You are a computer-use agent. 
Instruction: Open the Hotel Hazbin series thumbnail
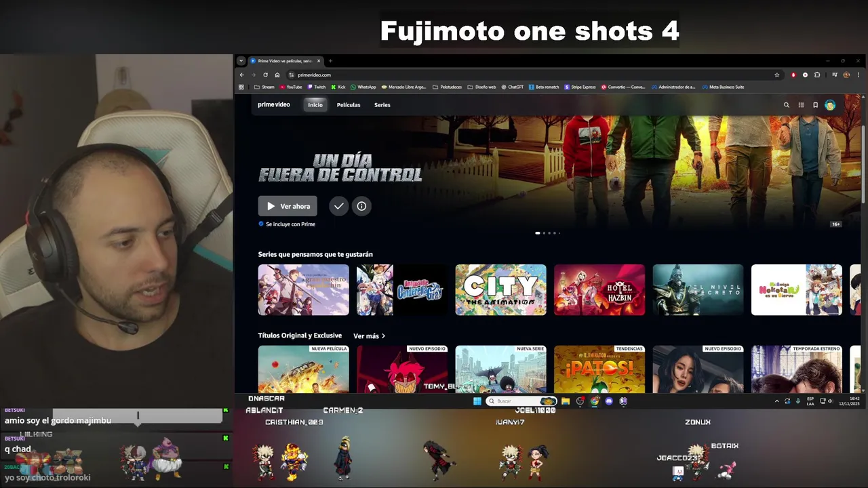[x=599, y=289]
